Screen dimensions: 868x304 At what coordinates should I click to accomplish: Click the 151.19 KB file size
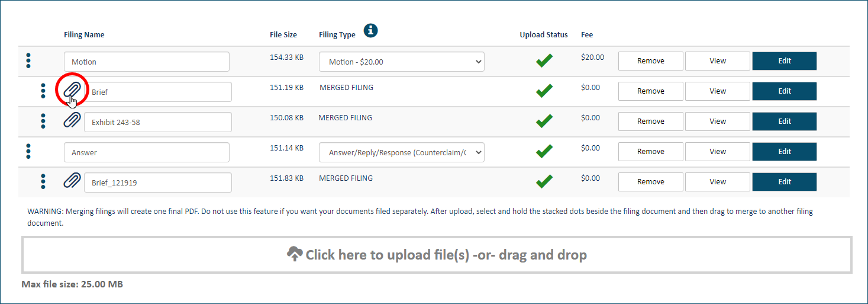coord(287,88)
